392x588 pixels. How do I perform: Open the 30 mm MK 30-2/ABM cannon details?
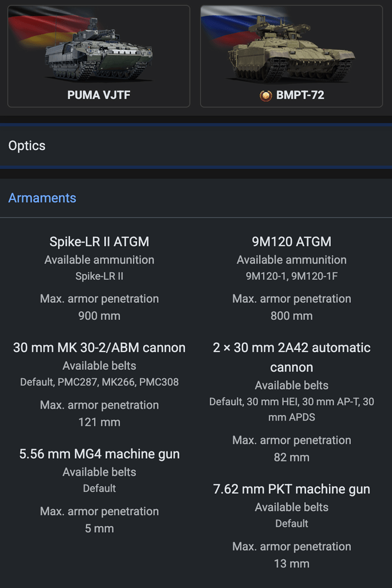coord(99,348)
